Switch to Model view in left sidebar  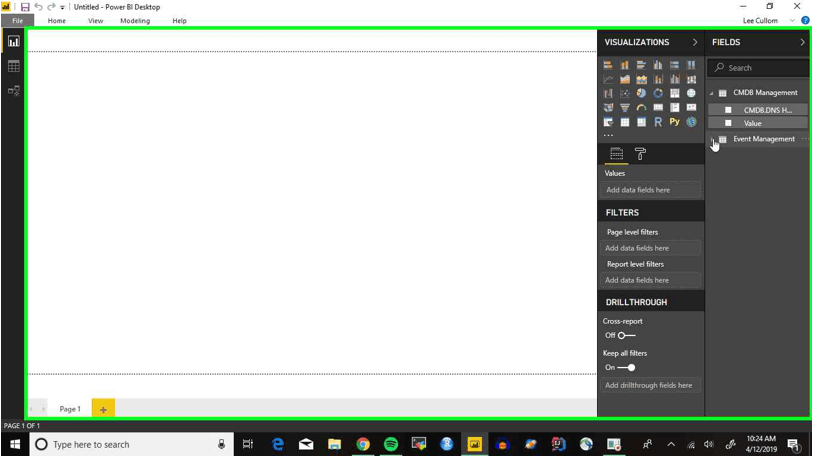[13, 91]
